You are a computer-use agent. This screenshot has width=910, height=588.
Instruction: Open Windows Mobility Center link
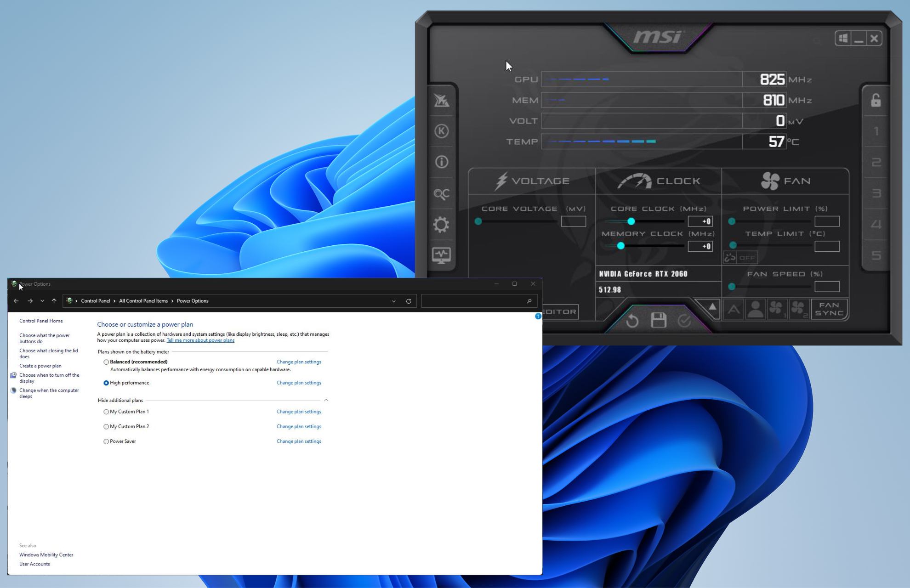(46, 555)
